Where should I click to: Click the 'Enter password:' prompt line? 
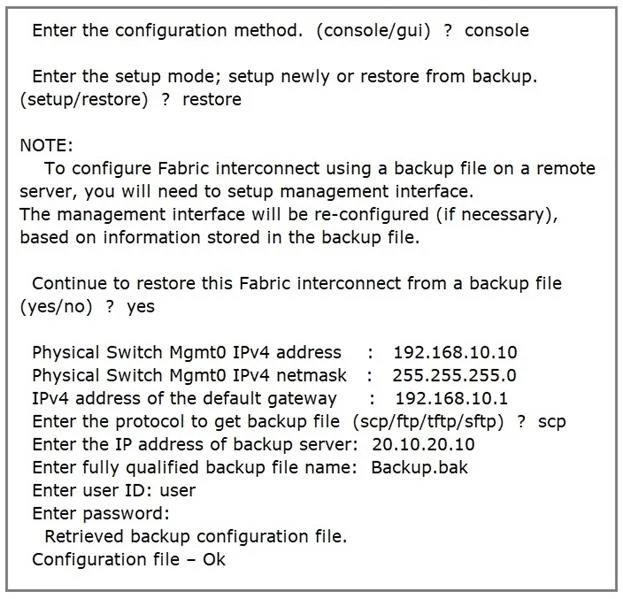(x=101, y=514)
